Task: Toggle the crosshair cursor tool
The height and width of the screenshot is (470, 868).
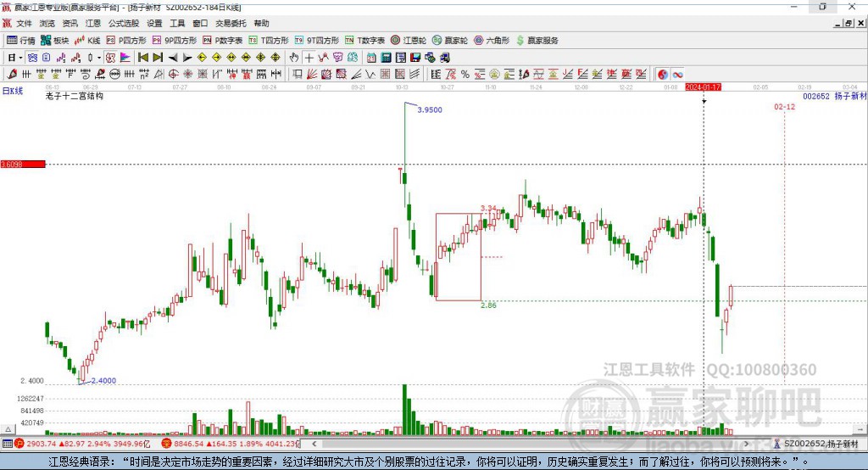Action: coord(309,58)
